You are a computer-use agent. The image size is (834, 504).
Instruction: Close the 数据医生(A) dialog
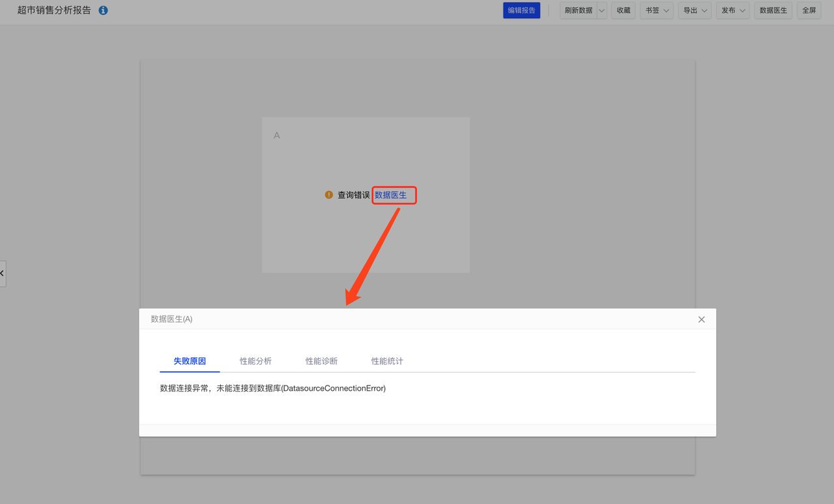[701, 319]
